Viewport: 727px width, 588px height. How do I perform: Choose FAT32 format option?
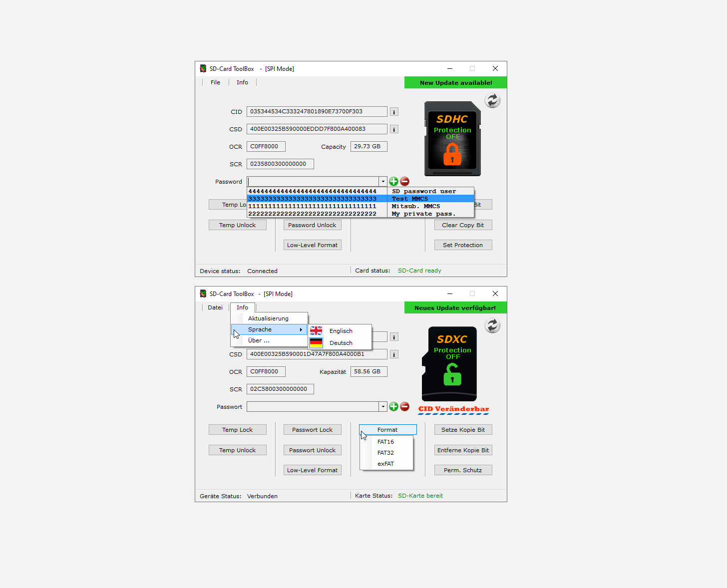pyautogui.click(x=386, y=453)
